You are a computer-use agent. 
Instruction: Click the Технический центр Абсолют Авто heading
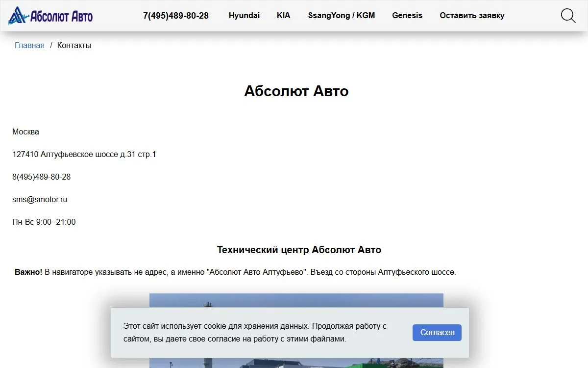coord(299,250)
